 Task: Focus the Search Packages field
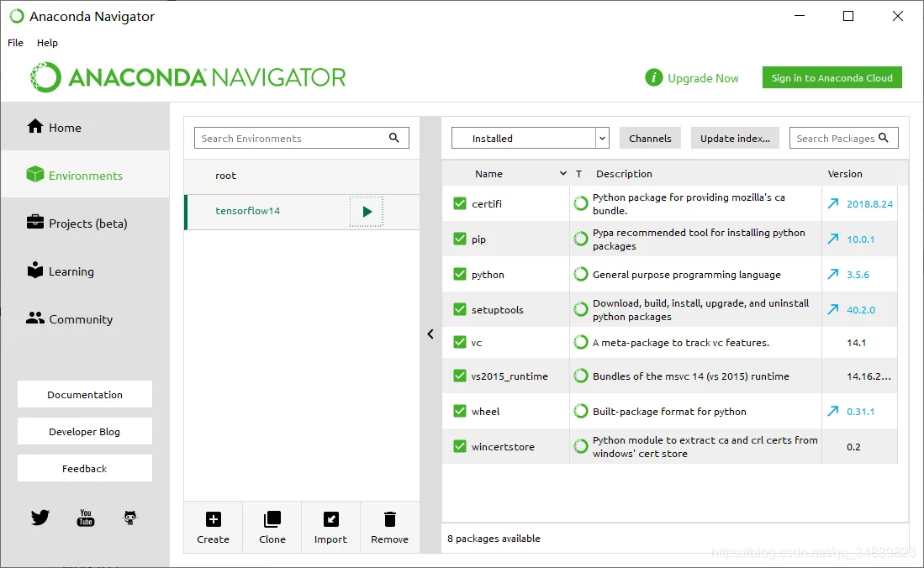(844, 138)
